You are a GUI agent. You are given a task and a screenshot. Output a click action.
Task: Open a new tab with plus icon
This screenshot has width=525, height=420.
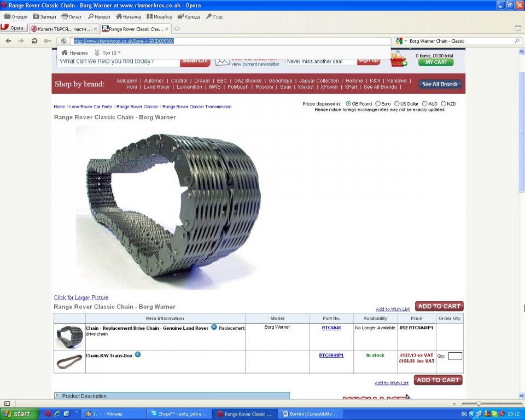click(177, 28)
